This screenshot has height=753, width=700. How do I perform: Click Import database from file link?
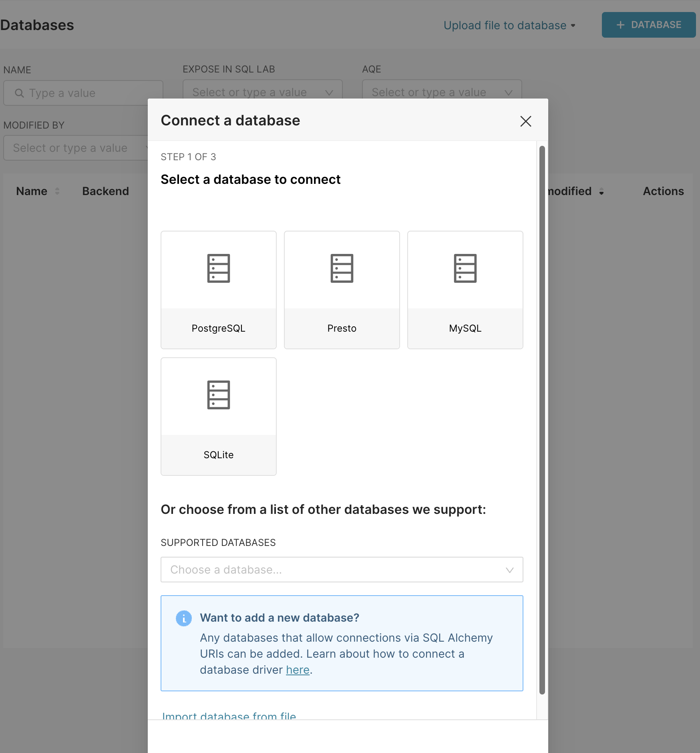coord(229,715)
